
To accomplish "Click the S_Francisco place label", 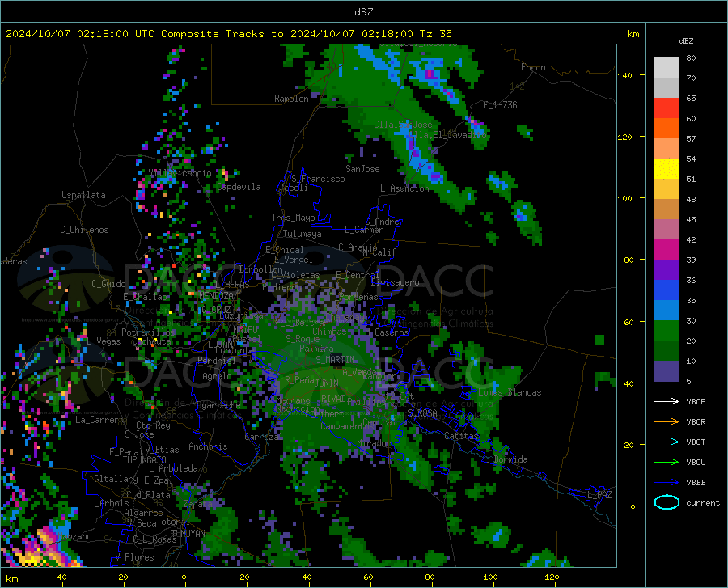I will 318,179.
